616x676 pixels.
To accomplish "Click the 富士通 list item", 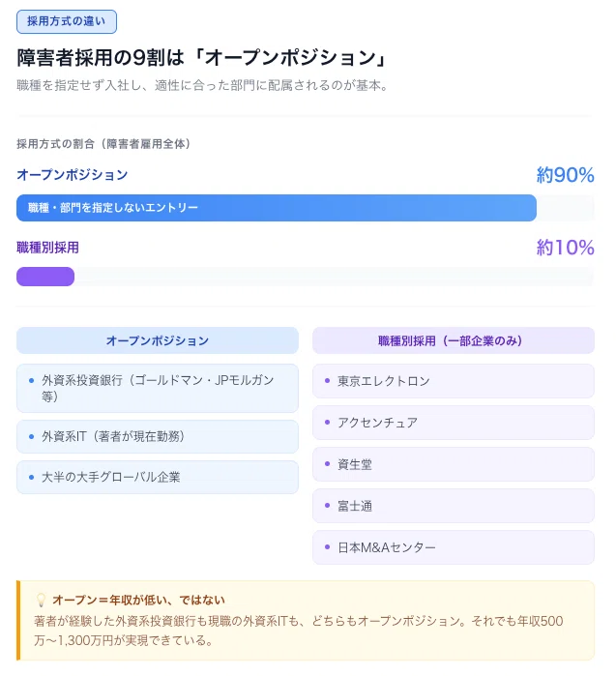I will tap(454, 506).
